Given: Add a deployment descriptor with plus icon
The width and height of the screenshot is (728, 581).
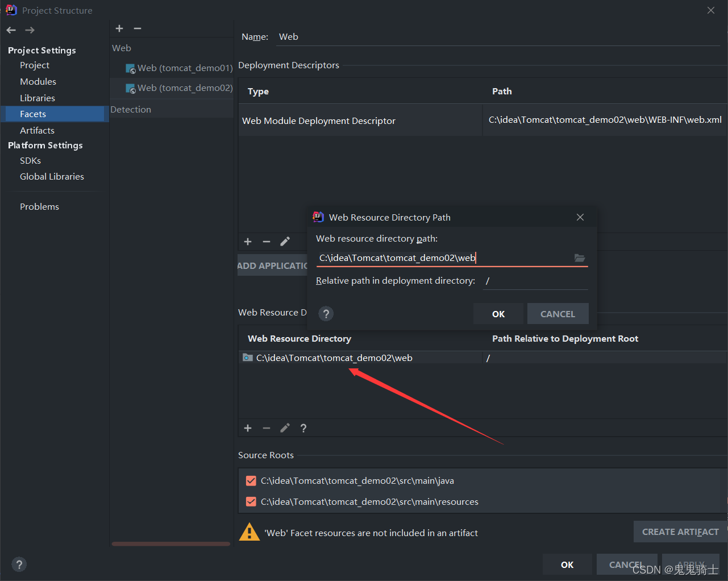Looking at the screenshot, I should point(248,242).
